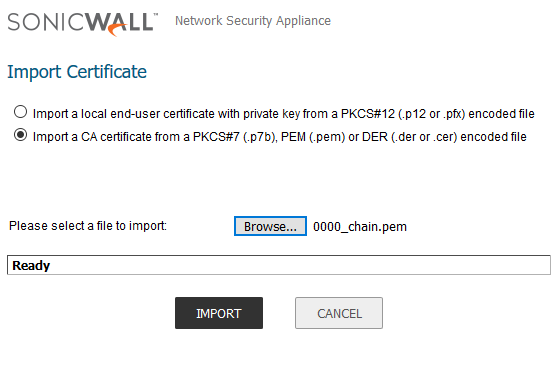
Task: Click the SonicWall logo
Action: tap(83, 24)
